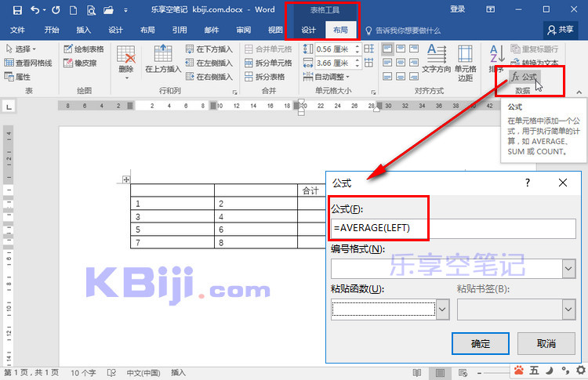Click the Print preview icon
This screenshot has width=588, height=380.
click(91, 10)
